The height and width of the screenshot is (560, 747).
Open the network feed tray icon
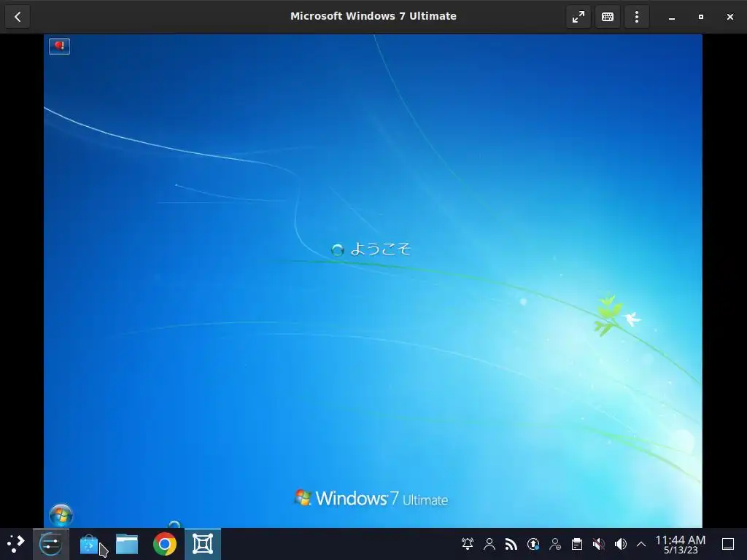click(511, 544)
